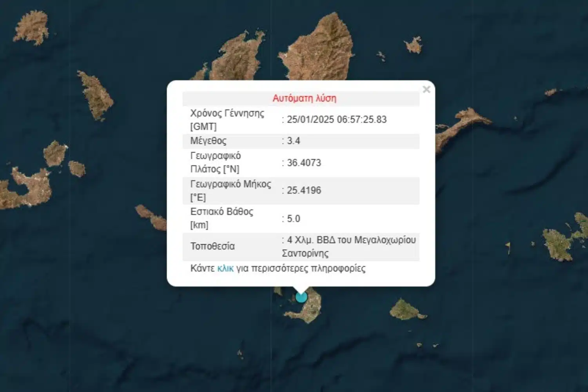Screen dimensions: 588x392
Task: Click Anafi island east of Santorini
Action: [405, 310]
